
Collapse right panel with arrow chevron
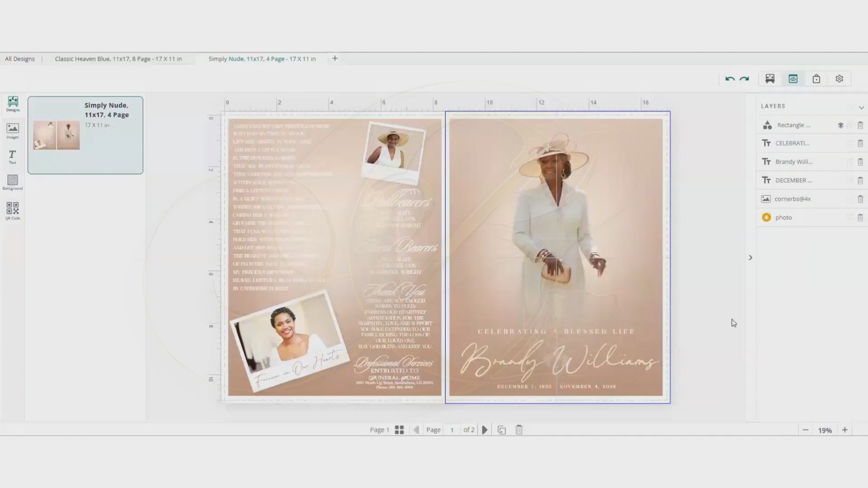(750, 258)
